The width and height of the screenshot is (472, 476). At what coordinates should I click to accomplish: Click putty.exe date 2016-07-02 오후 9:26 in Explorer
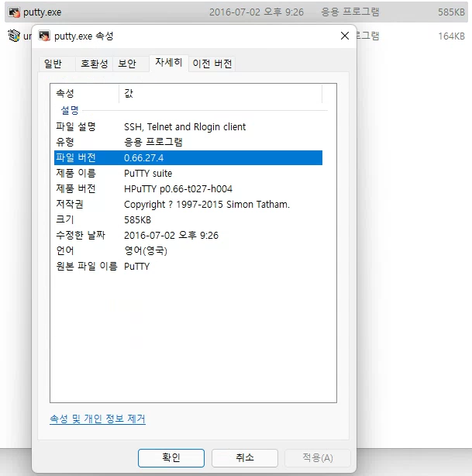pos(257,12)
